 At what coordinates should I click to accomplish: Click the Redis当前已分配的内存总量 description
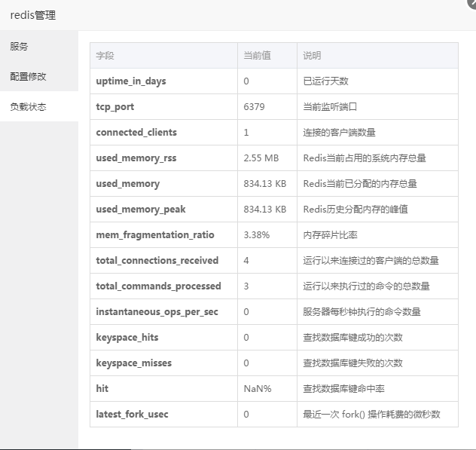pyautogui.click(x=360, y=183)
